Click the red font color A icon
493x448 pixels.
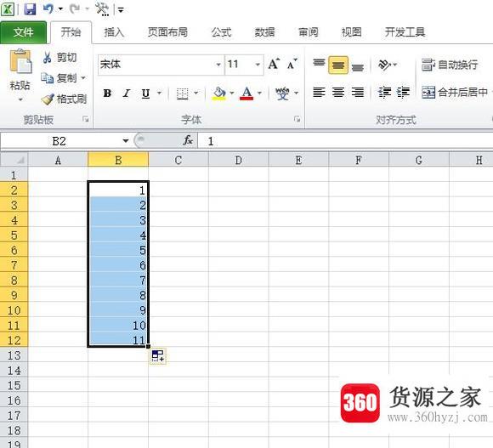coord(246,94)
